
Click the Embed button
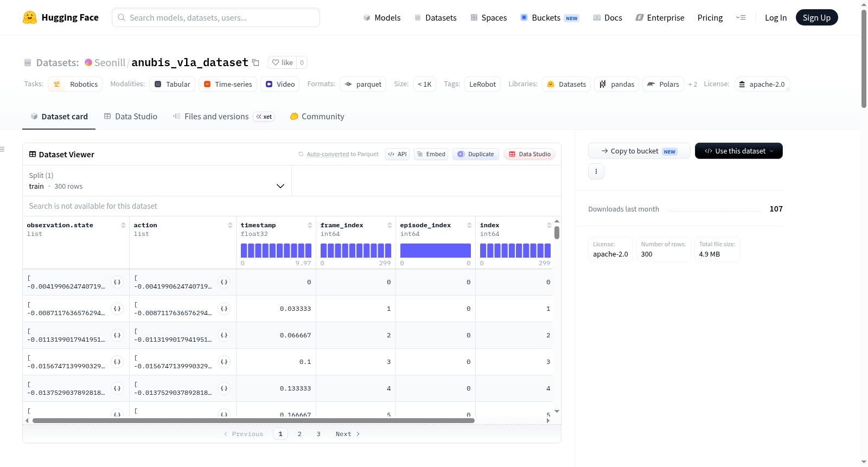431,154
